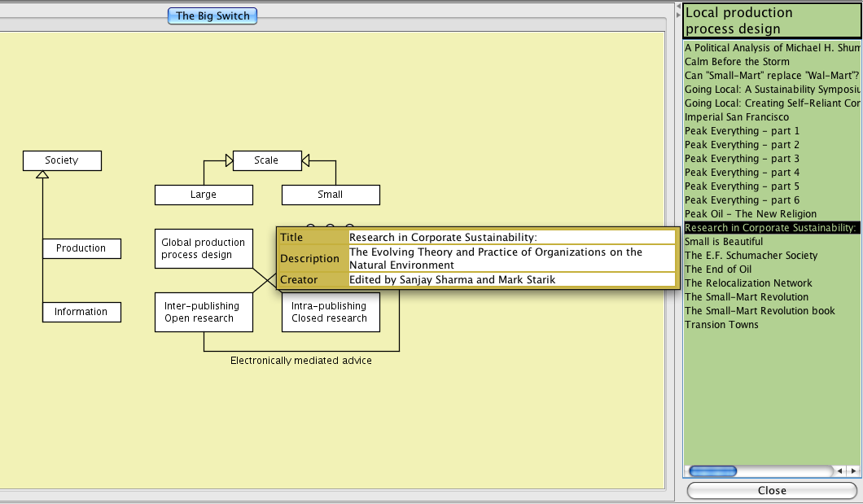Click the blue horizontal scrollbar thumb
863x504 pixels.
pyautogui.click(x=712, y=471)
